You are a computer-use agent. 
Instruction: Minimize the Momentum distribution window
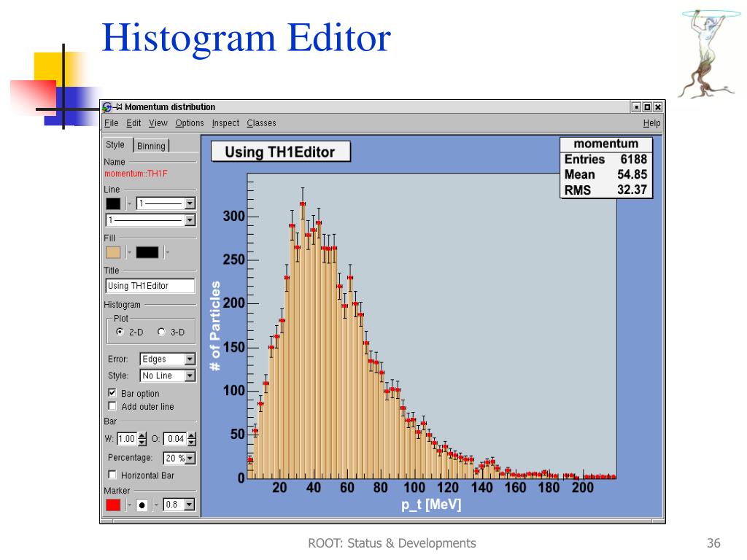coord(636,107)
